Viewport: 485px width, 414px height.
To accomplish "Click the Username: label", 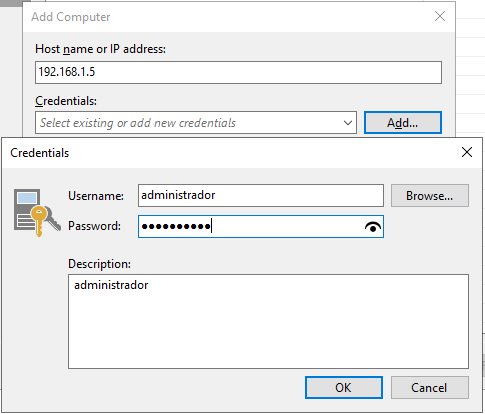I will 96,196.
